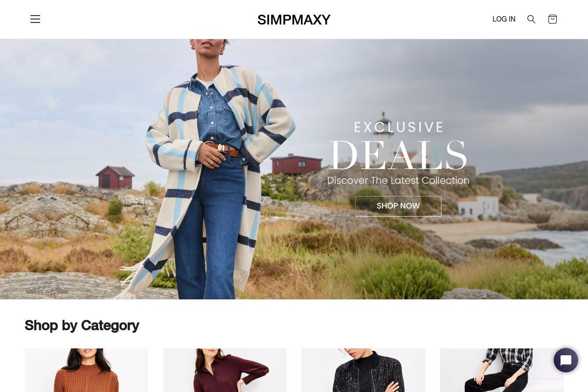The width and height of the screenshot is (588, 392).
Task: Launch the chat bubble widget
Action: 566,360
